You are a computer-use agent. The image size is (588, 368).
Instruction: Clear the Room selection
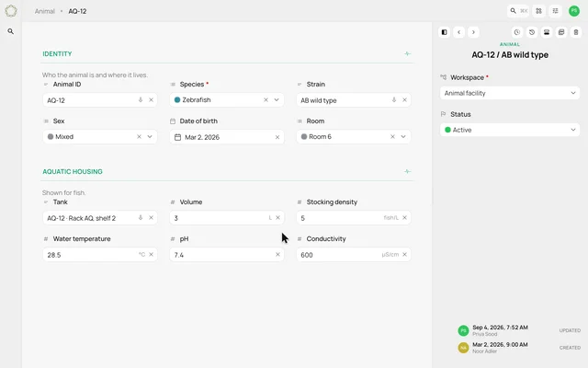(x=392, y=137)
